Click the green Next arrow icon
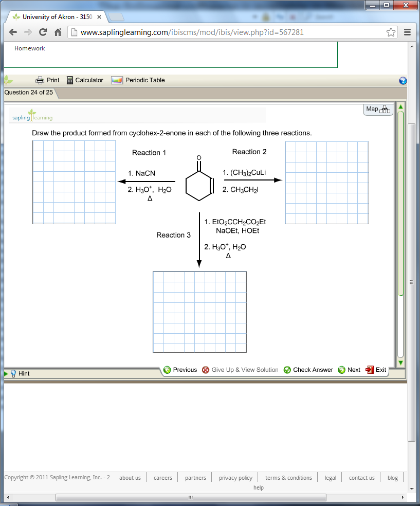This screenshot has height=506, width=420. [340, 369]
